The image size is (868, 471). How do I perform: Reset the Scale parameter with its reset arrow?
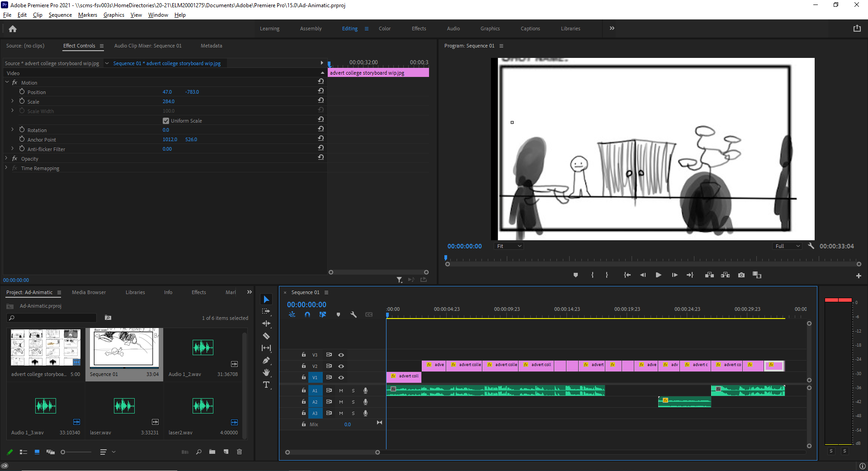point(321,100)
